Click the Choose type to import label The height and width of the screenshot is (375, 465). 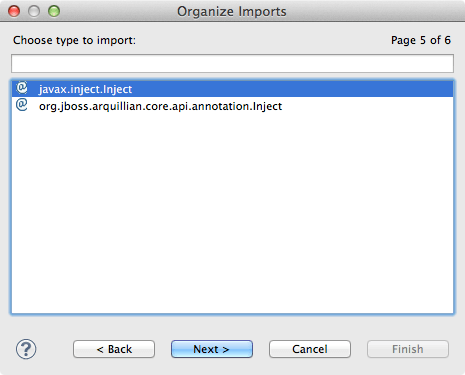[x=74, y=40]
